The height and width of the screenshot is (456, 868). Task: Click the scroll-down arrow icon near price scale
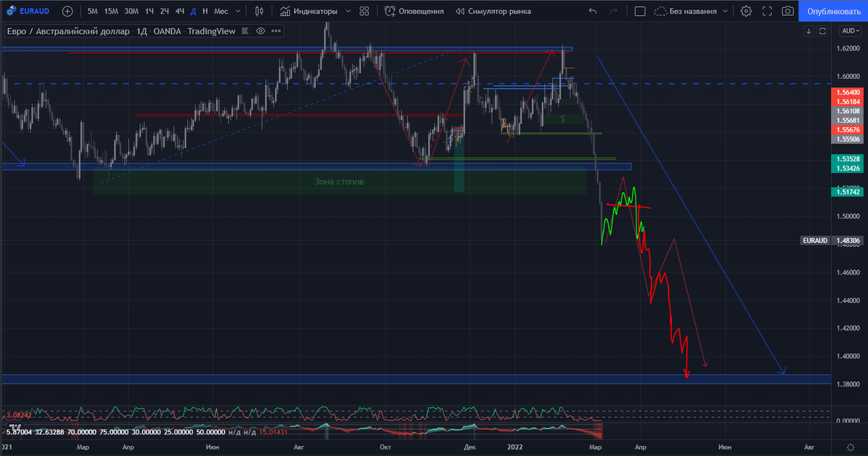tap(809, 31)
